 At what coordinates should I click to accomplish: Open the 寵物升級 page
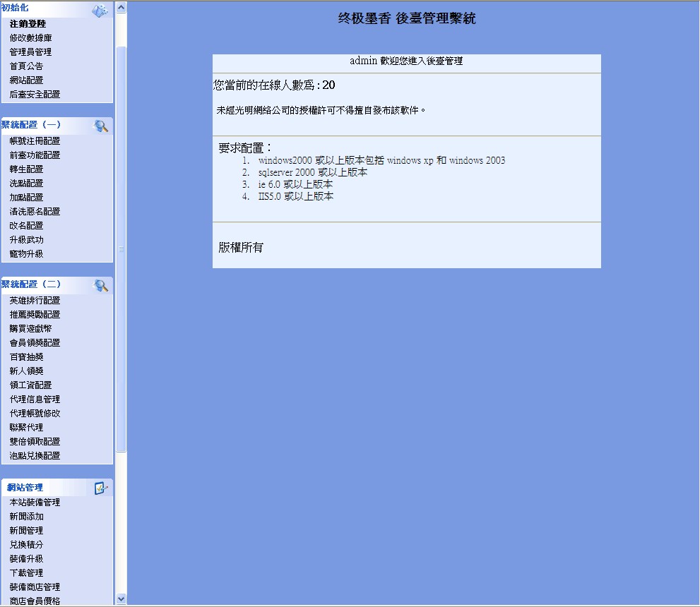coord(26,254)
